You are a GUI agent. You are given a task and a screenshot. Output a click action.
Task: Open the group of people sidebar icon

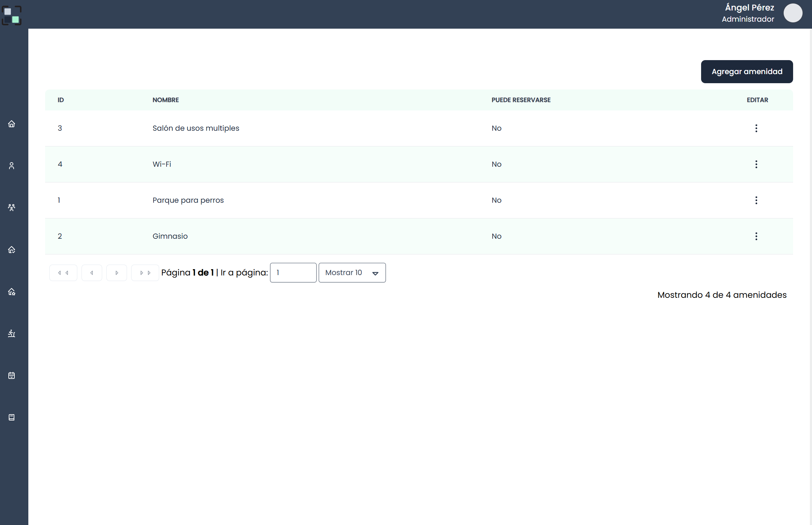[12, 208]
